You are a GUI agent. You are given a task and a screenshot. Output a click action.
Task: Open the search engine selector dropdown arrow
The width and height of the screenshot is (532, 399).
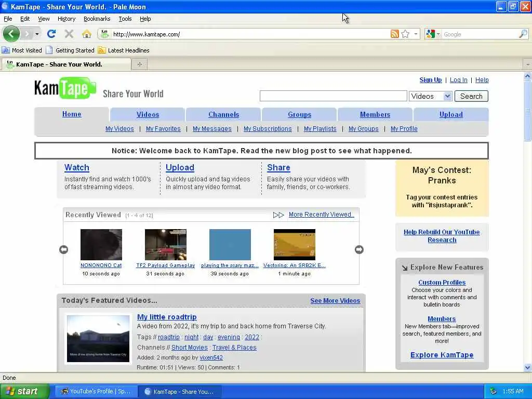click(x=438, y=34)
